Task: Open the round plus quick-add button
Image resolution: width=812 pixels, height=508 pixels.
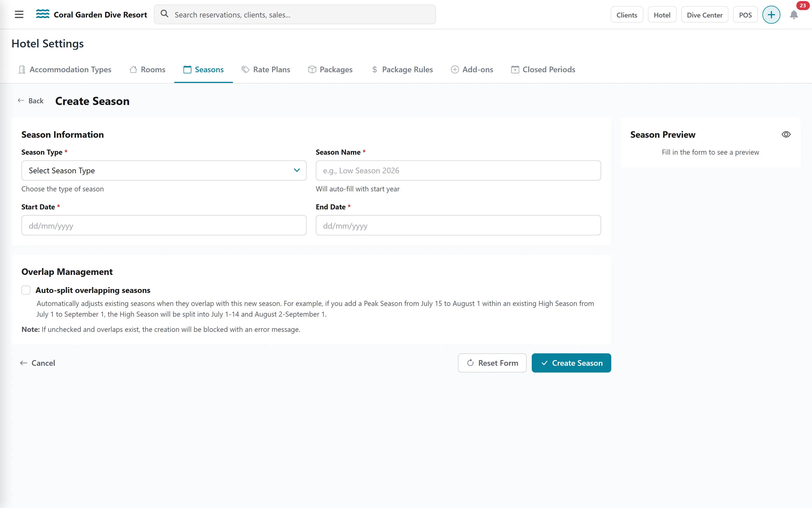Action: 771,15
